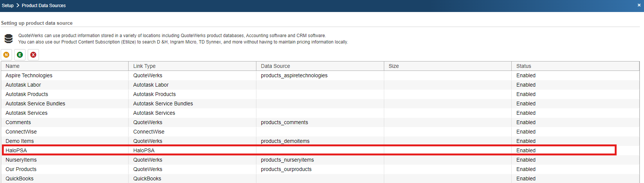Screen dimensions: 644x183
Task: Click the database stack icon beside description
Action: tap(9, 39)
